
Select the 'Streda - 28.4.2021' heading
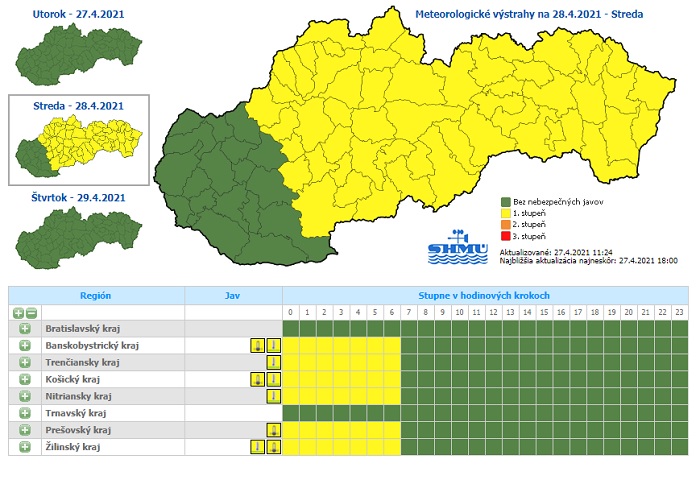[x=79, y=106]
